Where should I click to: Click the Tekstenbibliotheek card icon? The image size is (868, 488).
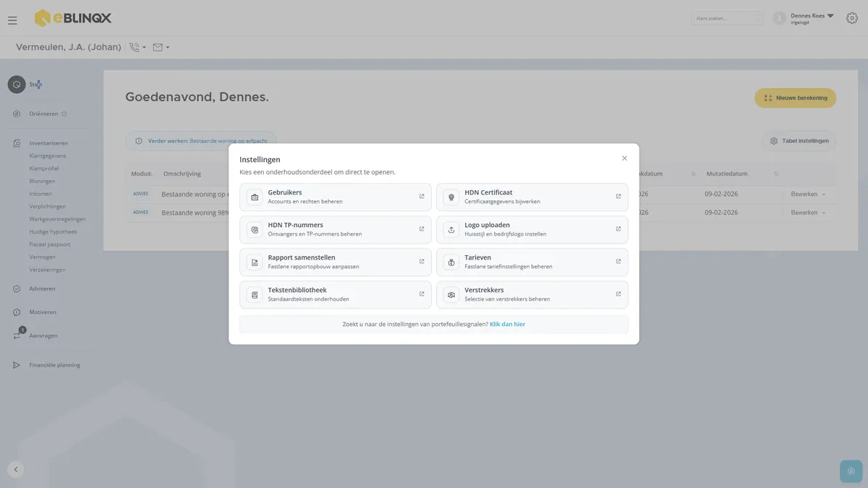click(255, 295)
